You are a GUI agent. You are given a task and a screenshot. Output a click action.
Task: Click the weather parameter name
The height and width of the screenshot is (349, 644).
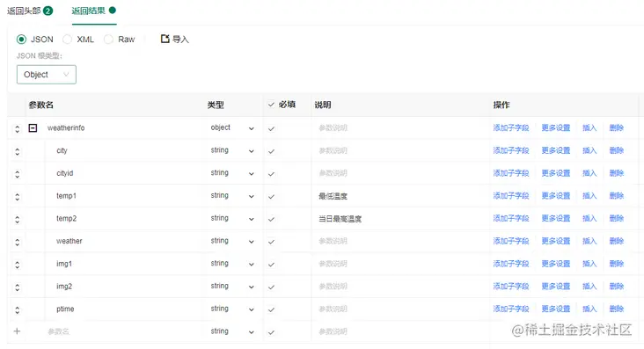tap(69, 241)
